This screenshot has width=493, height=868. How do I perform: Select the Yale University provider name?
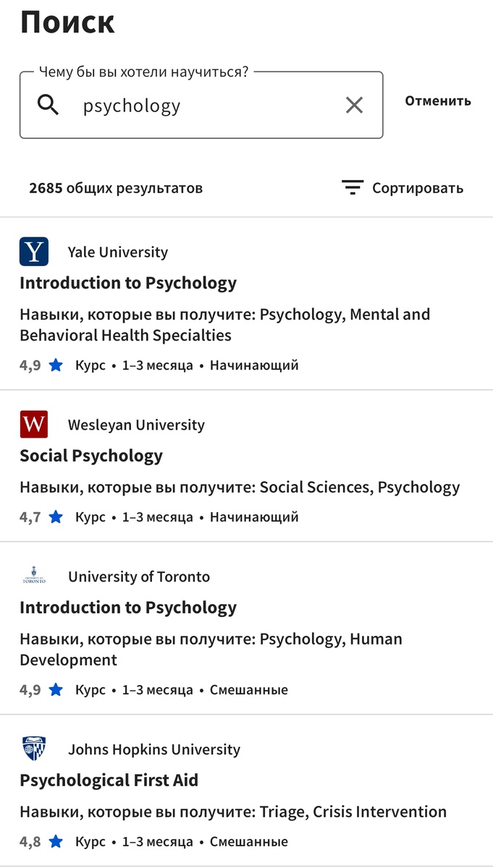point(117,252)
